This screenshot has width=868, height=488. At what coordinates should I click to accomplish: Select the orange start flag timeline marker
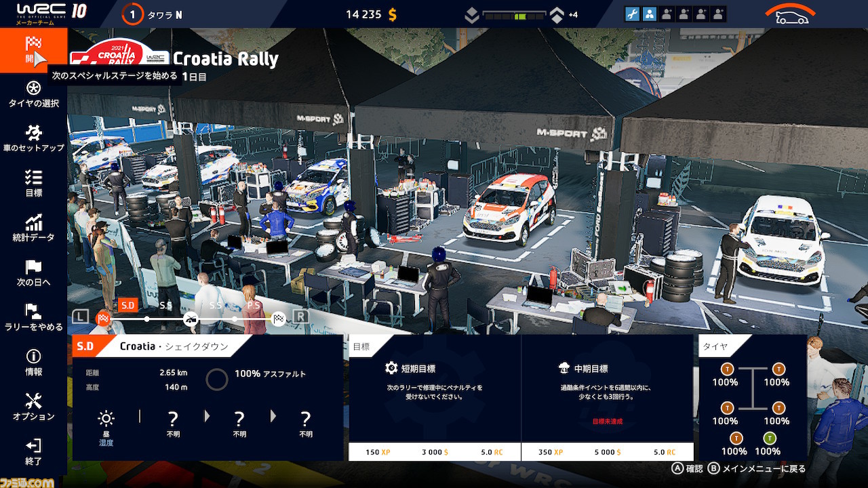point(103,319)
